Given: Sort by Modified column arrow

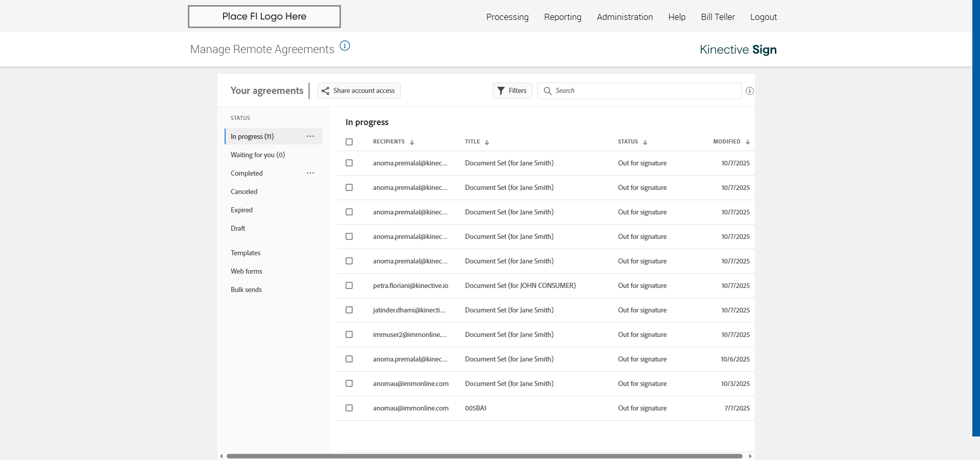Looking at the screenshot, I should point(747,142).
